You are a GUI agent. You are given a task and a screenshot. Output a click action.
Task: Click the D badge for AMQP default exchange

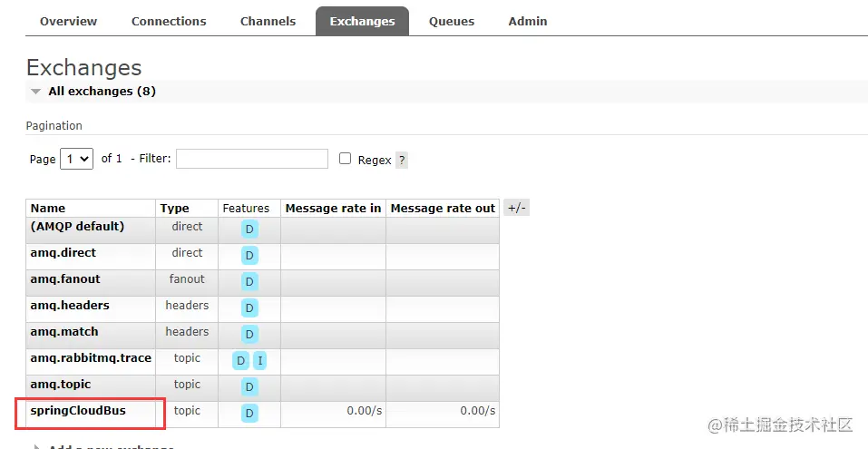(x=249, y=229)
